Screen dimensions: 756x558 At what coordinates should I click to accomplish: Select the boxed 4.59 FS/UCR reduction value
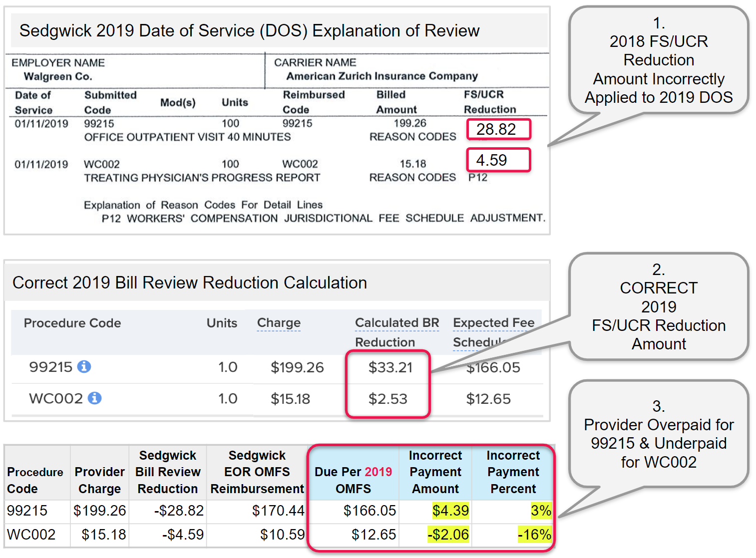coord(498,160)
